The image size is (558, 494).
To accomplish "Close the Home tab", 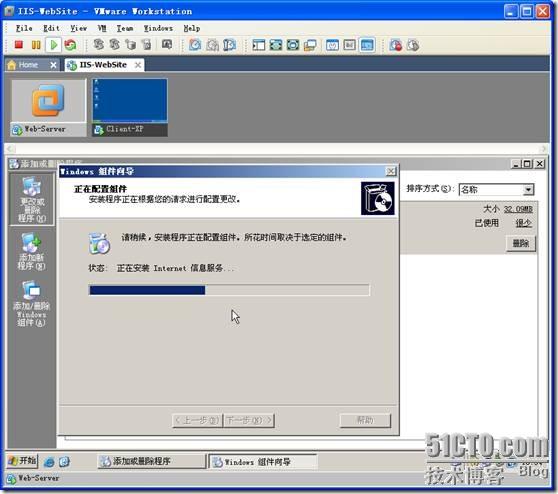I will [53, 65].
